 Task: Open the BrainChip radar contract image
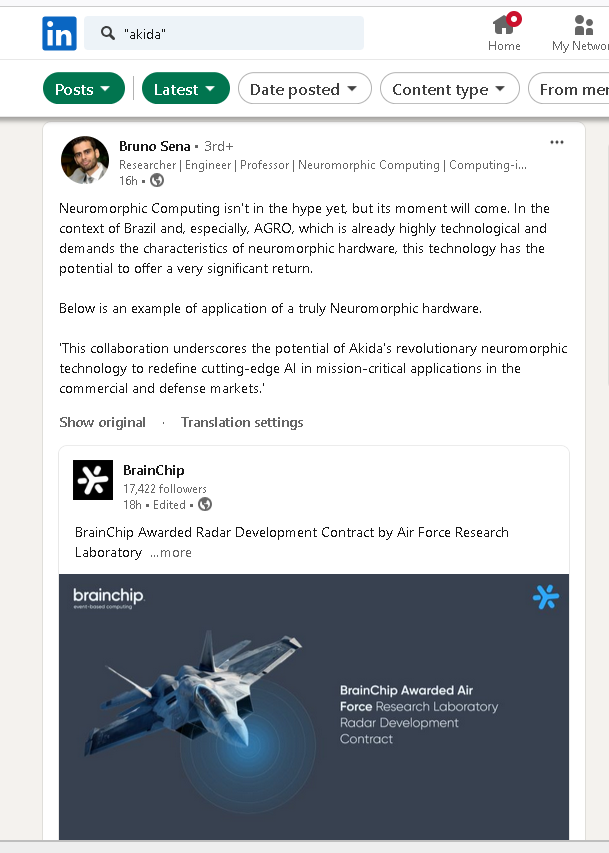(x=314, y=705)
